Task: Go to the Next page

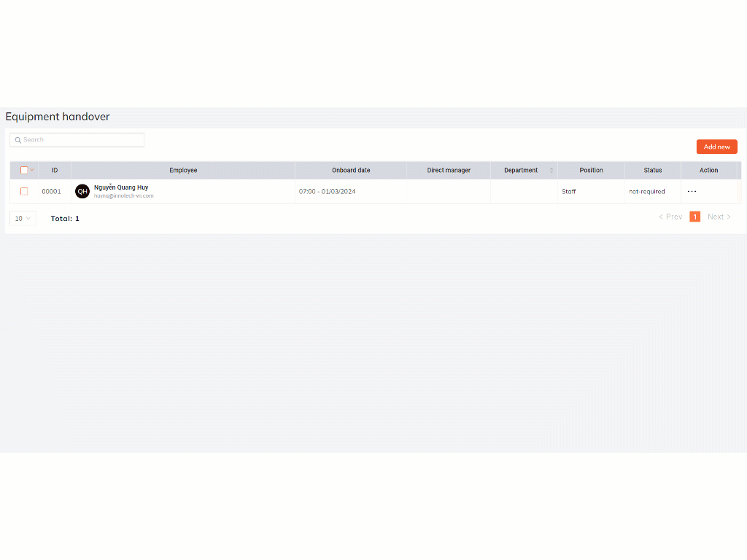Action: [x=719, y=217]
